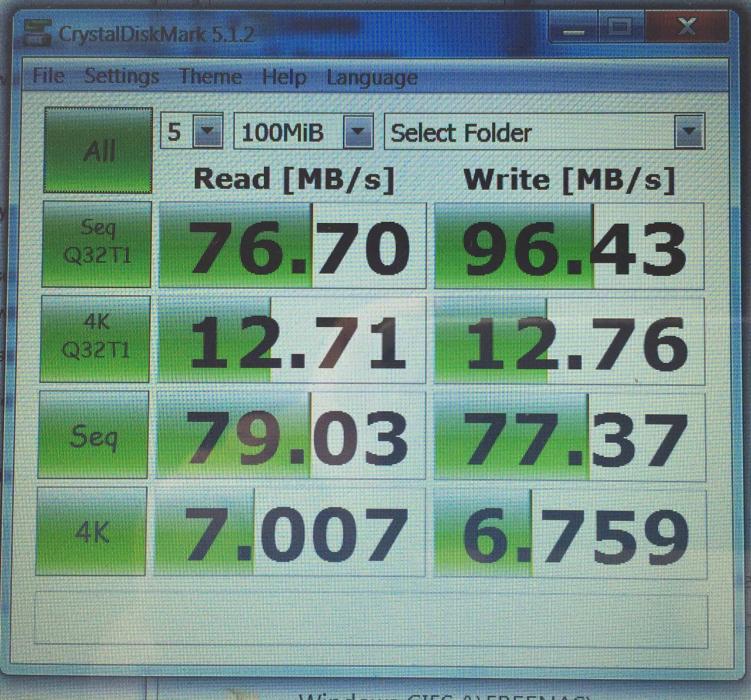Screen dimensions: 751x700
Task: Expand the test size dropdown showing 100MiB
Action: 303,131
